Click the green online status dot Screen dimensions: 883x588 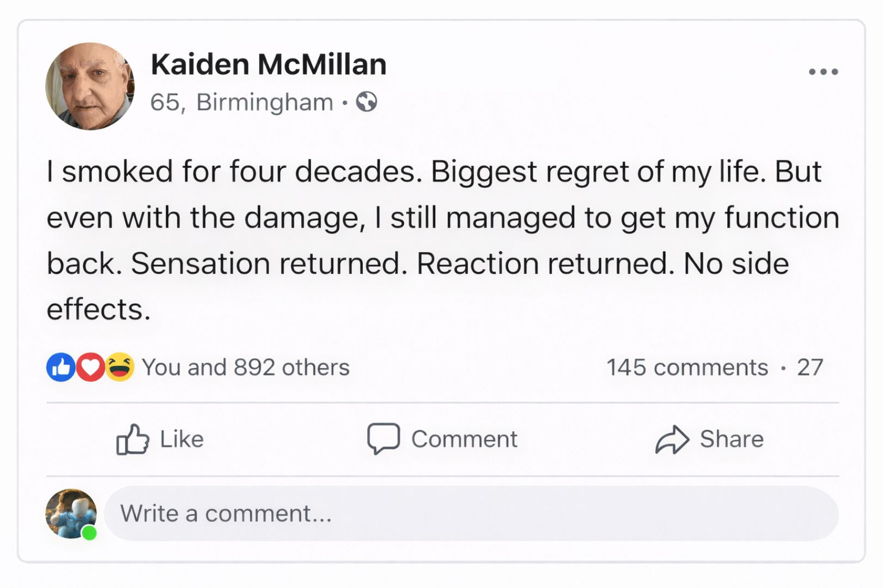[x=89, y=533]
